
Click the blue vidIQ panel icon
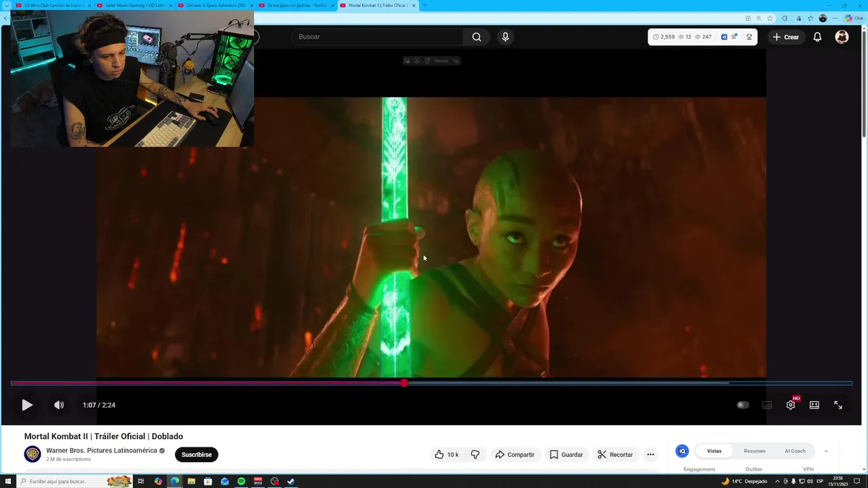coord(682,451)
